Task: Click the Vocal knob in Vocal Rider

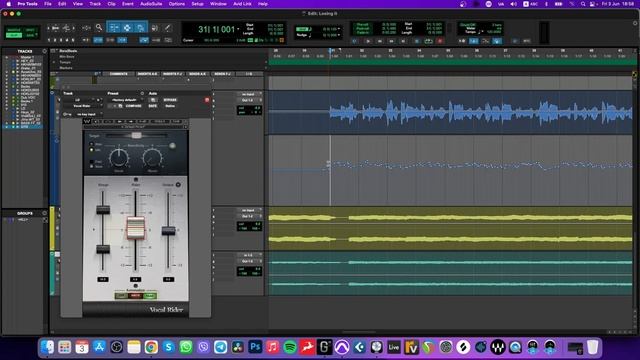Action: [119, 158]
